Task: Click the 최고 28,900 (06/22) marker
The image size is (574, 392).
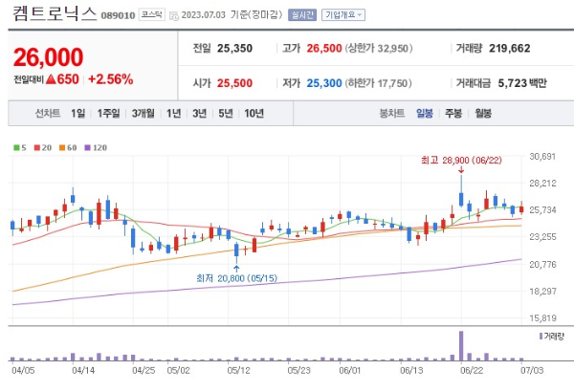Action: click(461, 161)
